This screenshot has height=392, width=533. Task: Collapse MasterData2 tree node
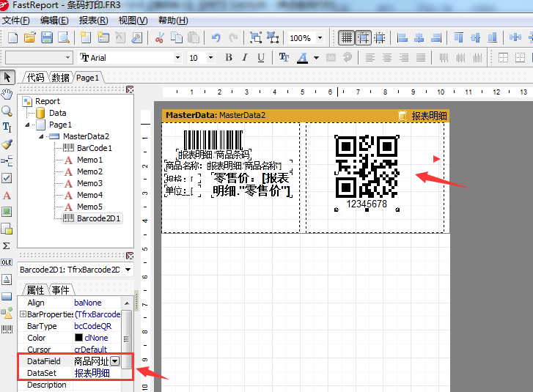[41, 136]
